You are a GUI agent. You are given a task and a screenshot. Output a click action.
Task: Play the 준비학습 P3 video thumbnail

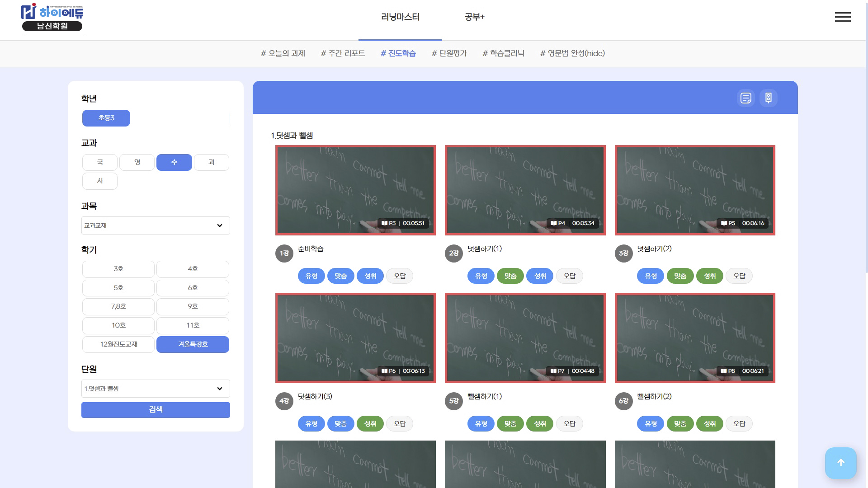coord(355,190)
